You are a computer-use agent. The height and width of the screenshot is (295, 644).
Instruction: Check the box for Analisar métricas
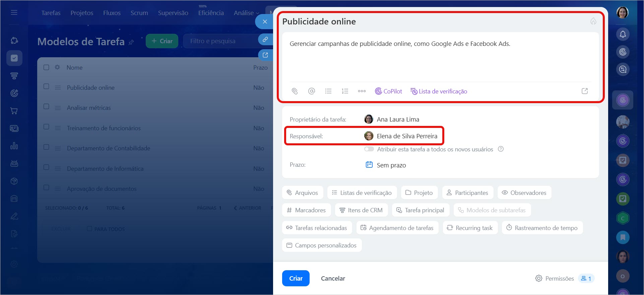47,107
